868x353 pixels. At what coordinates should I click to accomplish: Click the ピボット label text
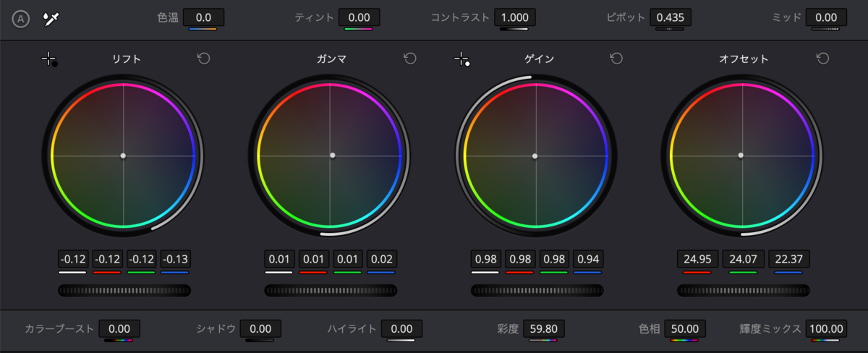click(625, 17)
